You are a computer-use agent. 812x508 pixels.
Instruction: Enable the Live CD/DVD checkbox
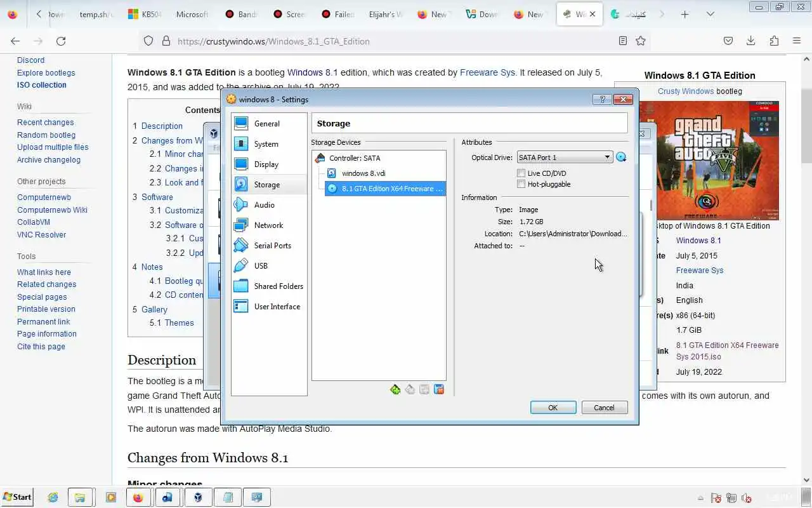click(521, 173)
